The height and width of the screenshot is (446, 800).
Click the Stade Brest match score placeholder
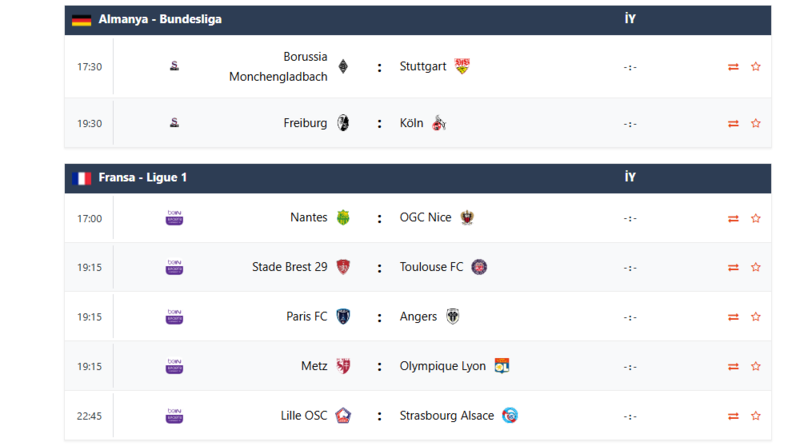630,268
